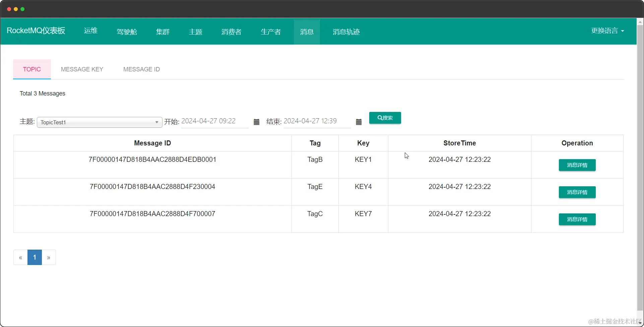Image resolution: width=644 pixels, height=327 pixels.
Task: Open the 消息轨迹 message trace page
Action: pos(346,32)
